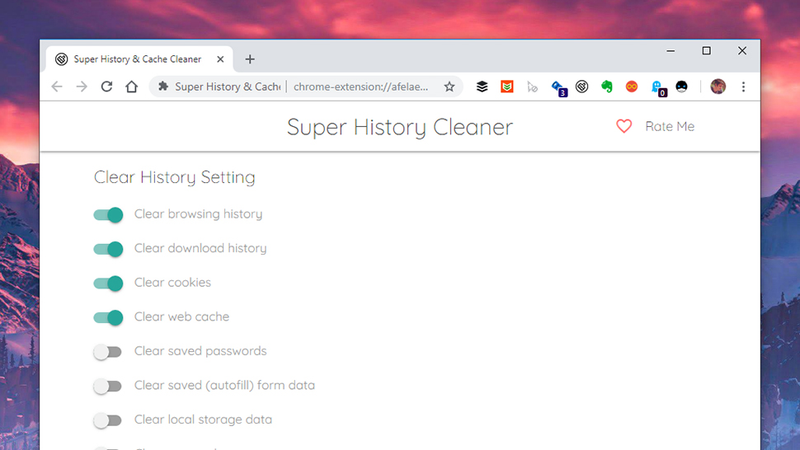Viewport: 800px width, 450px height.
Task: Close the Chrome window
Action: click(742, 51)
